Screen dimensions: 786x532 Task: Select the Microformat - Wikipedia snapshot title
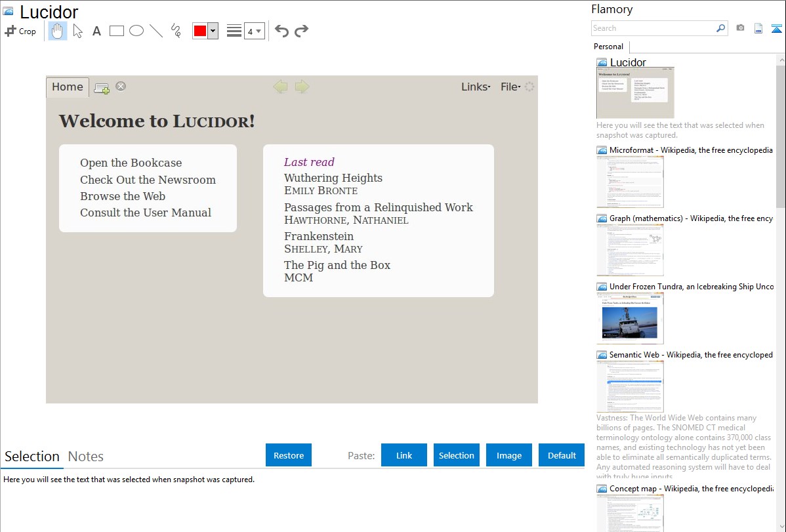[691, 150]
